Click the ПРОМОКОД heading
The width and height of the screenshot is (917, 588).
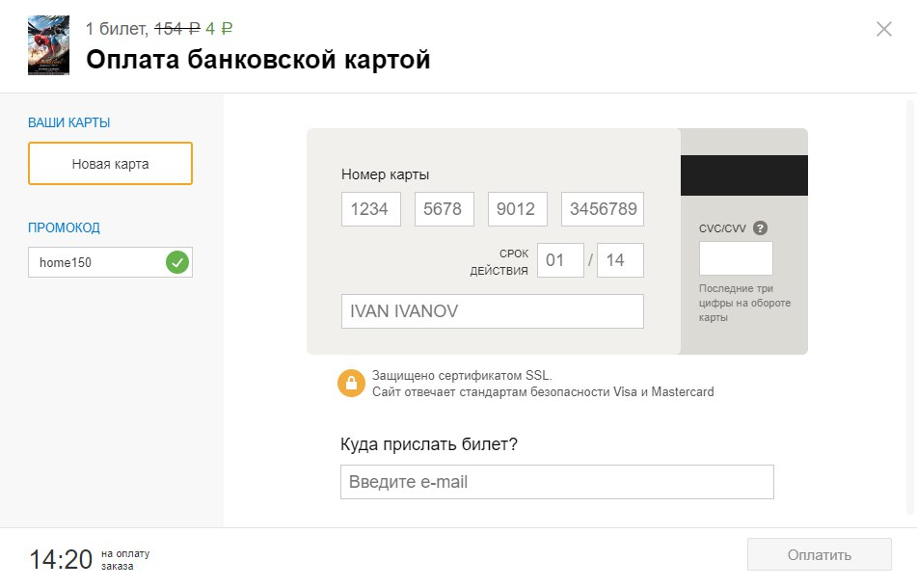(x=64, y=227)
